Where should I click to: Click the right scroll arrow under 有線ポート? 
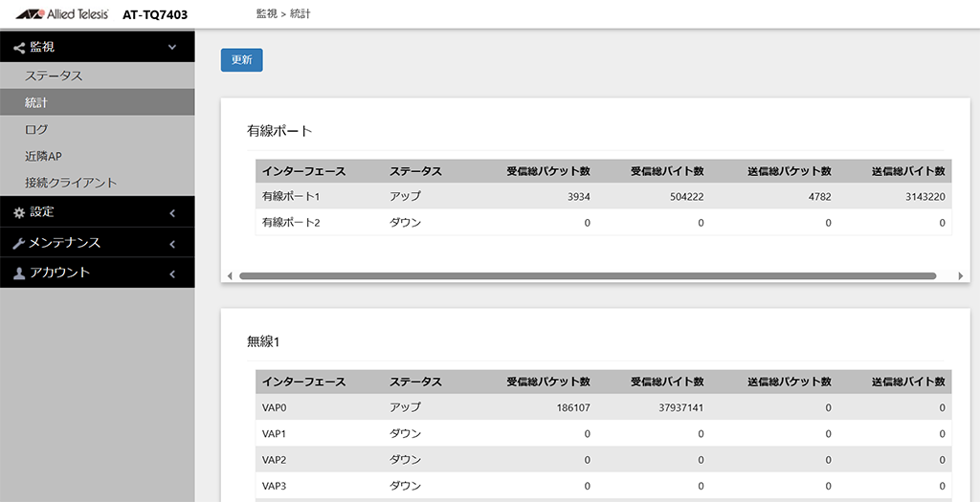click(x=961, y=275)
